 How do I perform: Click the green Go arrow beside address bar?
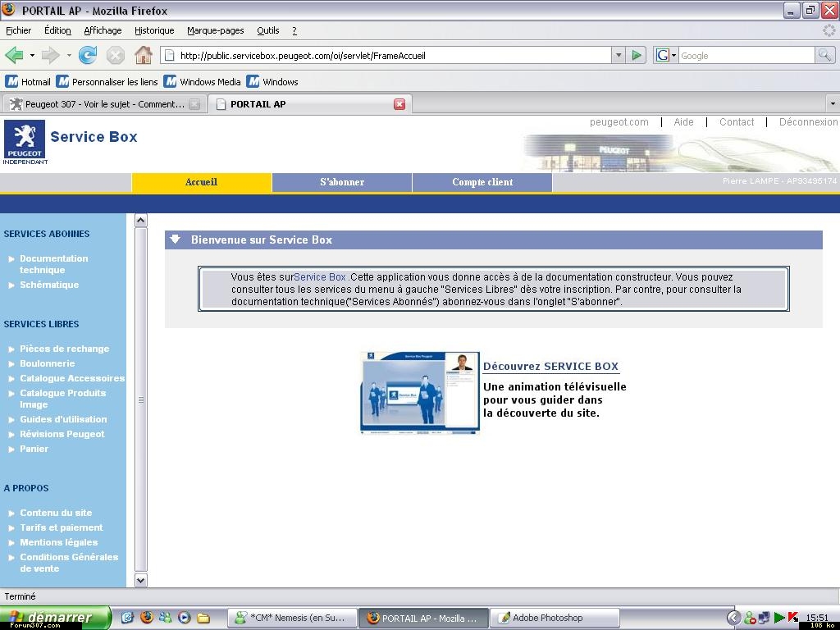(x=636, y=55)
